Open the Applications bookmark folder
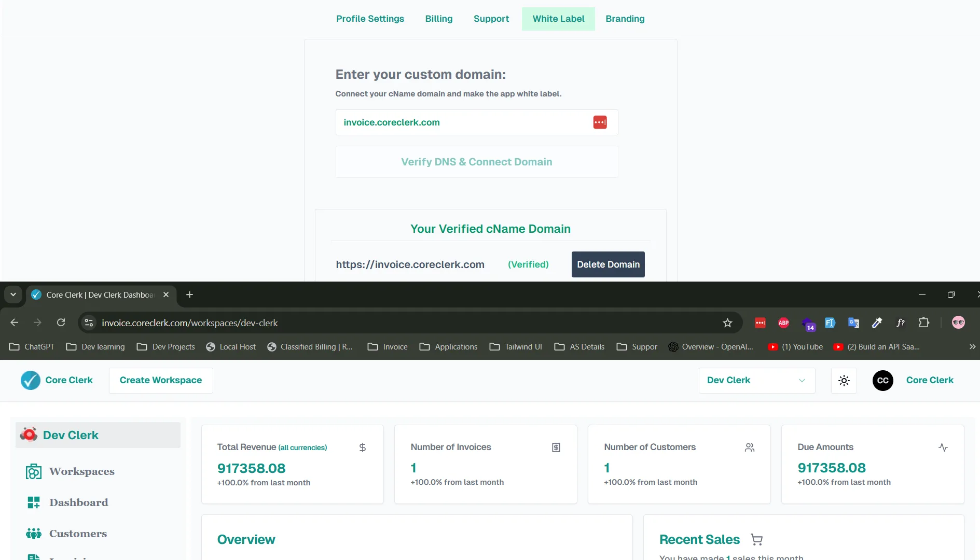Screen dimensions: 980x560 coord(448,347)
